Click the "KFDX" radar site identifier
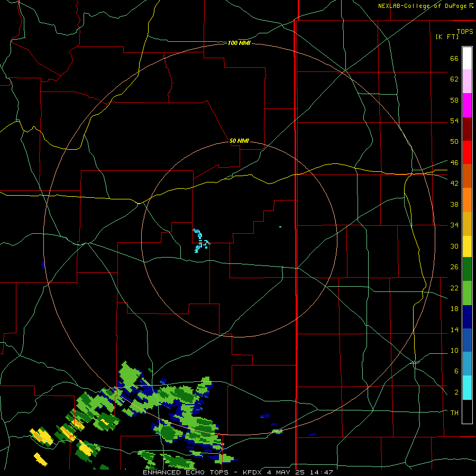Viewport: 476px width, 476px height. [x=252, y=472]
